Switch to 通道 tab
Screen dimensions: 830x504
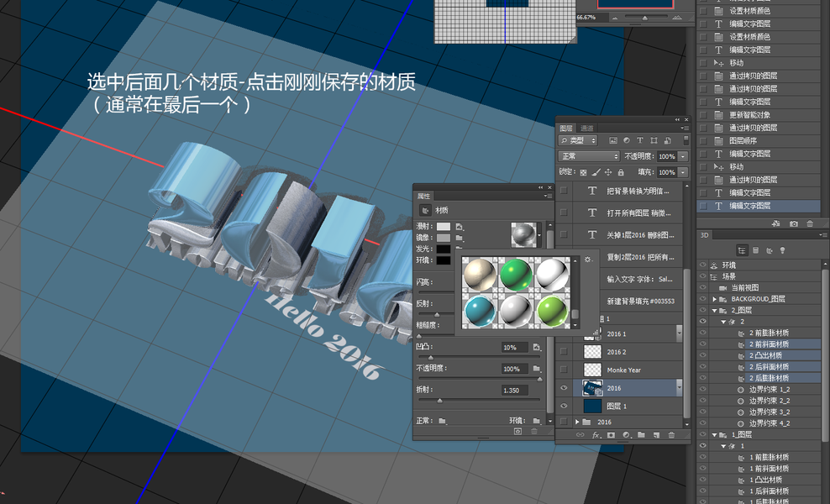click(x=587, y=129)
